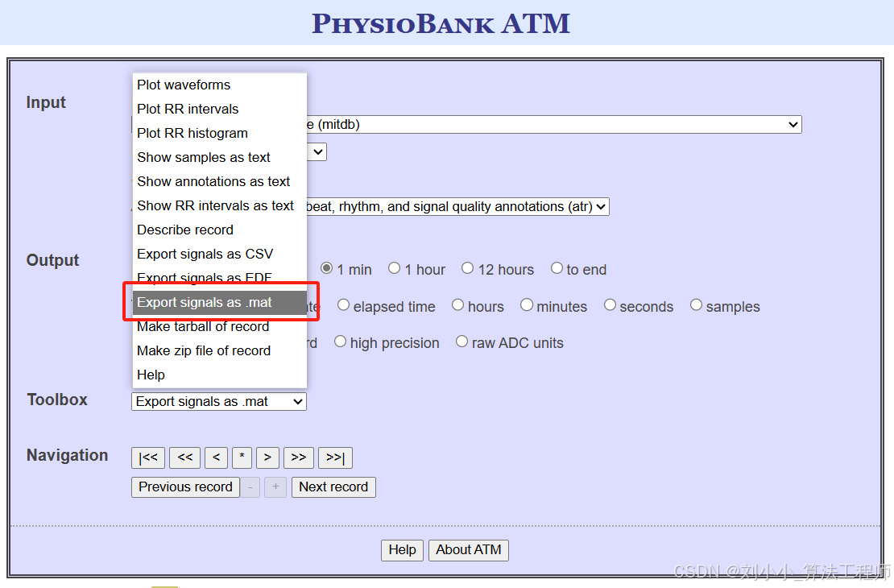Click the single > navigation button
The width and height of the screenshot is (894, 588).
pyautogui.click(x=267, y=458)
